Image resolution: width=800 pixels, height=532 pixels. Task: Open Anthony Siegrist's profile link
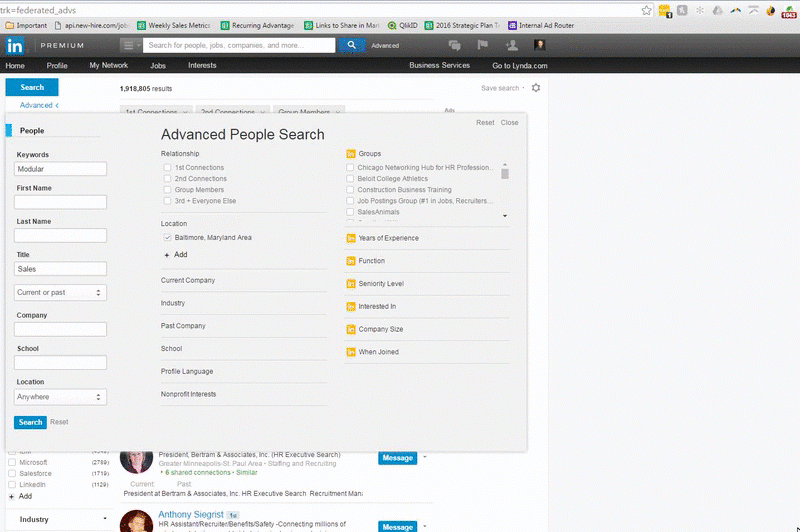point(191,514)
